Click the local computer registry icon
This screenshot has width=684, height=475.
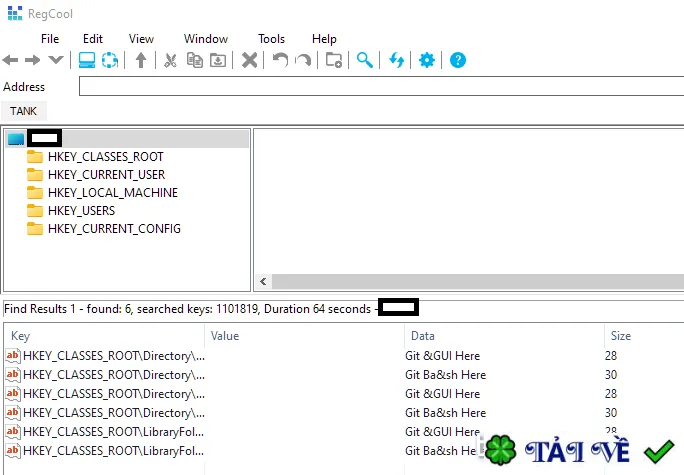pos(87,60)
